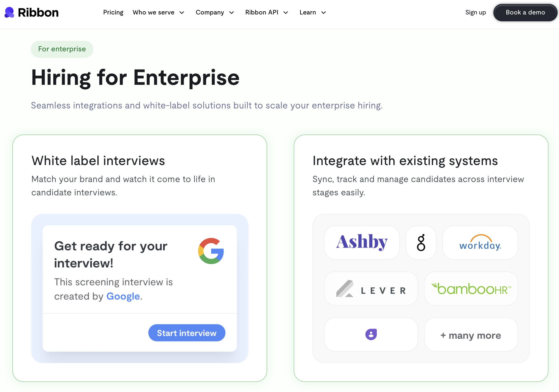Click the Google G logo

pos(211,251)
